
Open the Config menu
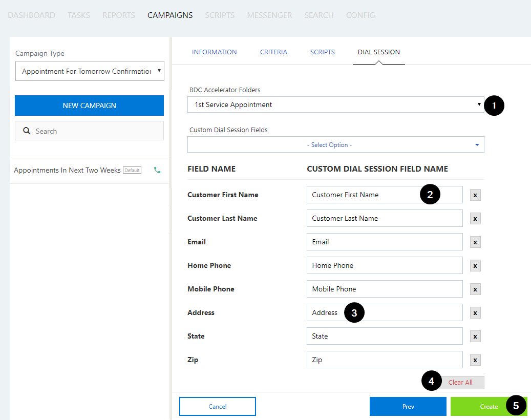(x=360, y=15)
